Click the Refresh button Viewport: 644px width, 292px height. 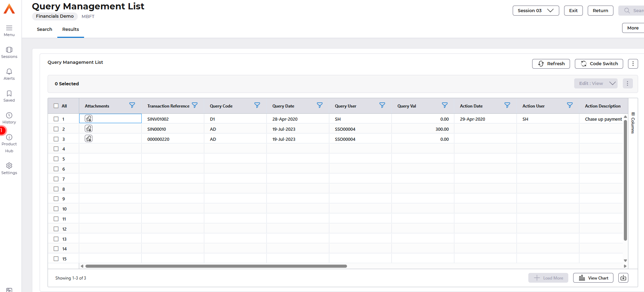coord(551,64)
